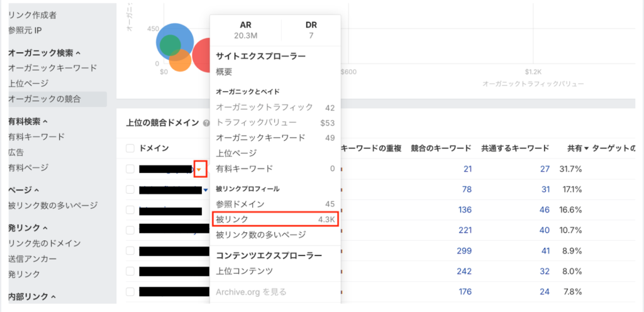Viewport: 644px width, 312px height.
Task: Click the orange bubble in the chart
Action: coord(180,62)
